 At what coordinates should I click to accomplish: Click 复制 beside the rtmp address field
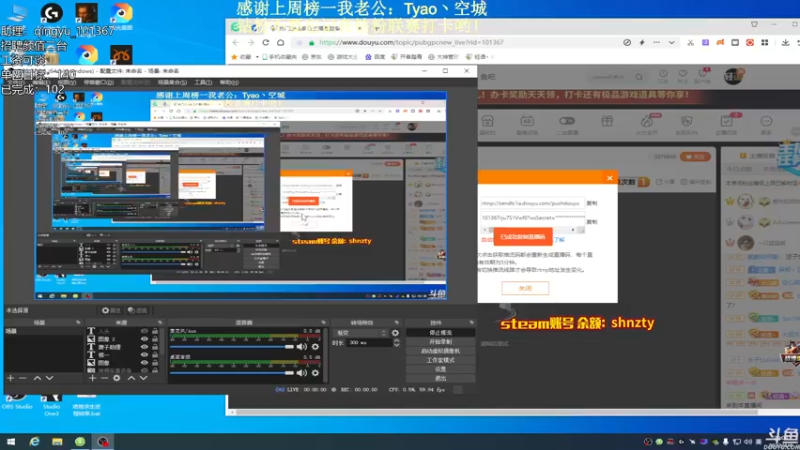[x=592, y=203]
